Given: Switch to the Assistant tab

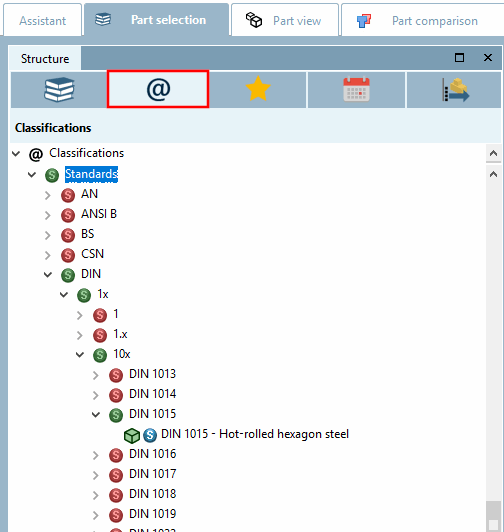Looking at the screenshot, I should (42, 21).
